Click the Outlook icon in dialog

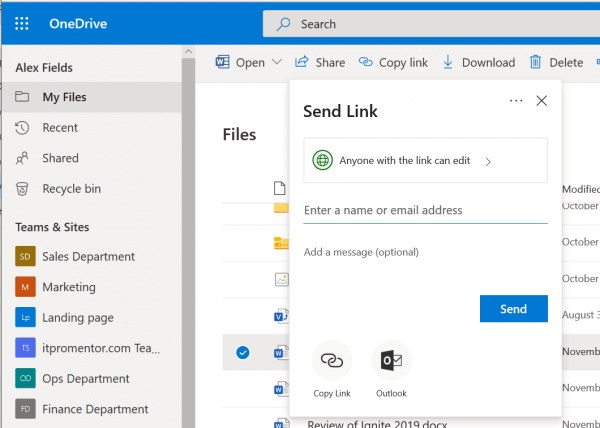click(391, 360)
